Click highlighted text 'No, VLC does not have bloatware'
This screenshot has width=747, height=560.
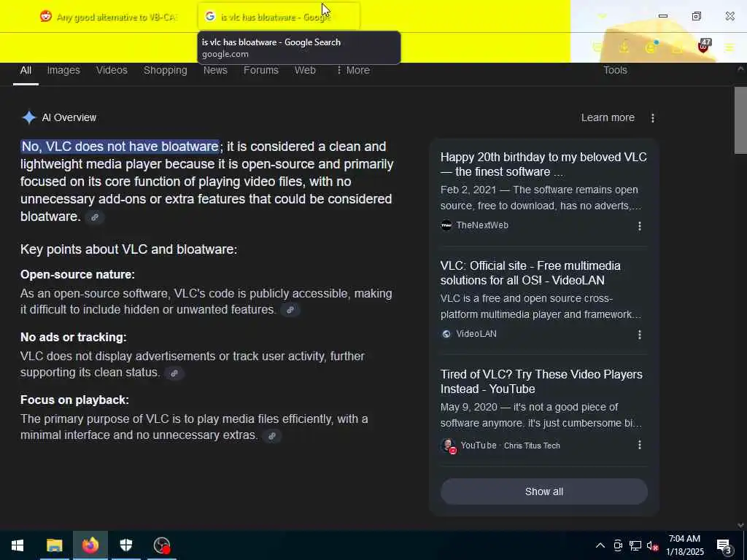click(120, 147)
